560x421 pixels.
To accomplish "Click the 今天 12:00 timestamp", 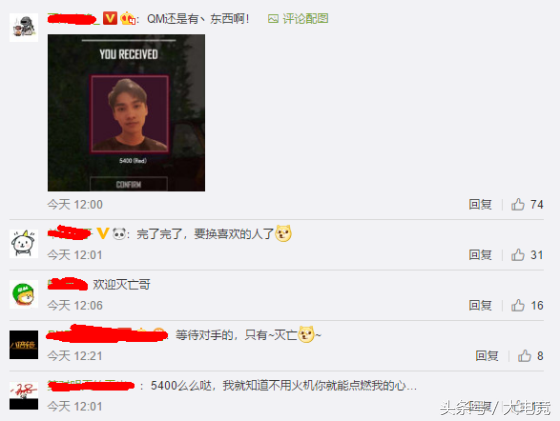I will pos(75,205).
